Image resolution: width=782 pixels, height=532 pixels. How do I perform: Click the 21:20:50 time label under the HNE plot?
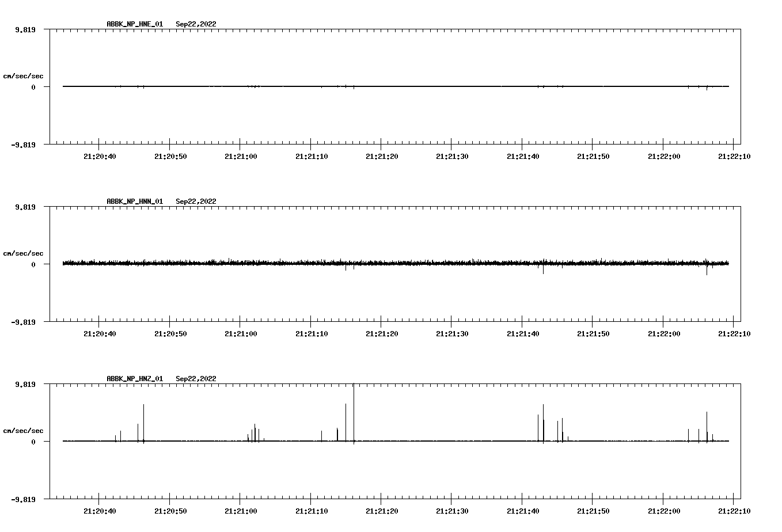click(x=170, y=156)
